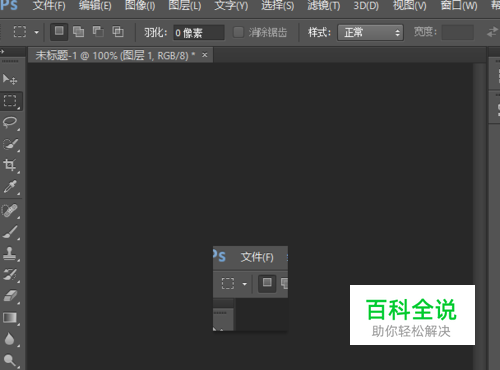Expand the toolbox with double-arrow
500x370 pixels.
click(2, 51)
